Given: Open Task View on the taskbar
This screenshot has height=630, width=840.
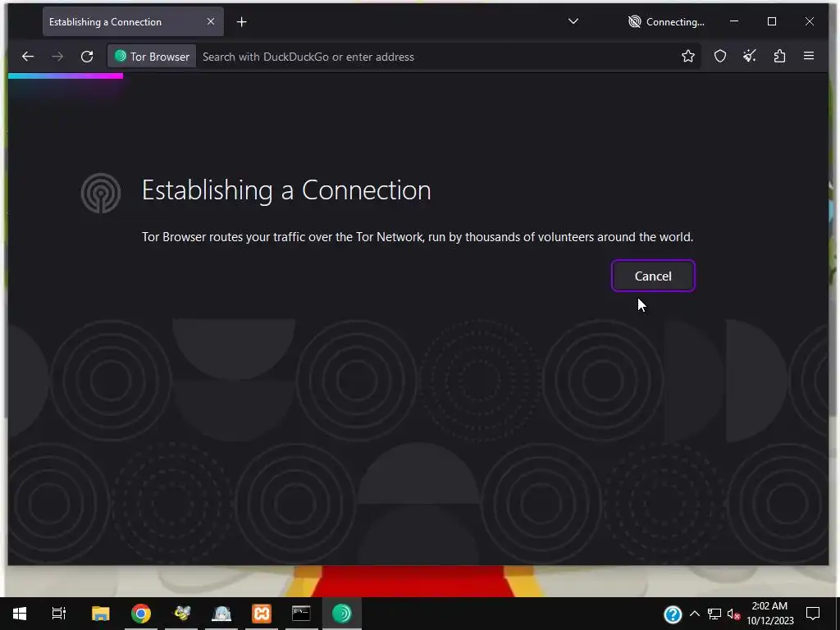Looking at the screenshot, I should click(59, 614).
